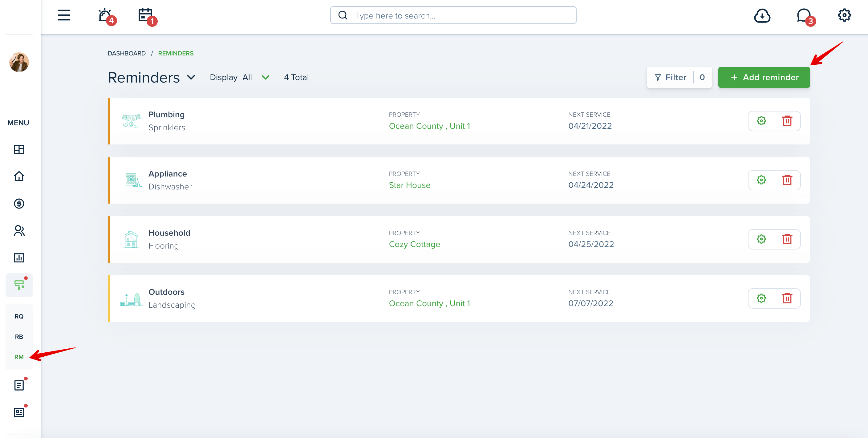The image size is (868, 438).
Task: Go to DASHBOARD breadcrumb link
Action: [127, 53]
